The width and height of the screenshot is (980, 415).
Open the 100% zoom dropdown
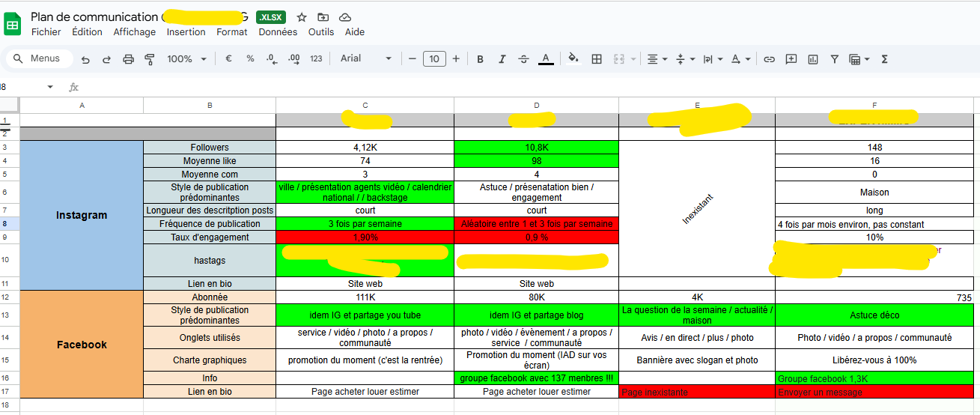186,59
